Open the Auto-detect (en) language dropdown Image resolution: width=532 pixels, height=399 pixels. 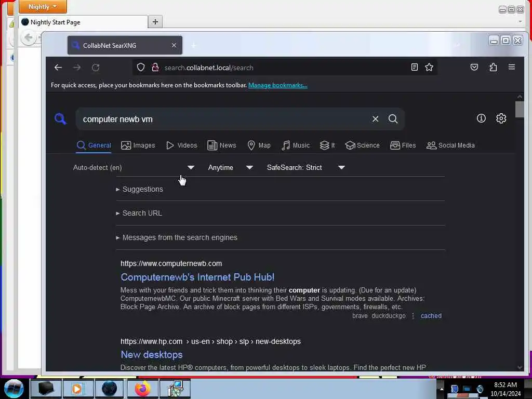pyautogui.click(x=134, y=167)
